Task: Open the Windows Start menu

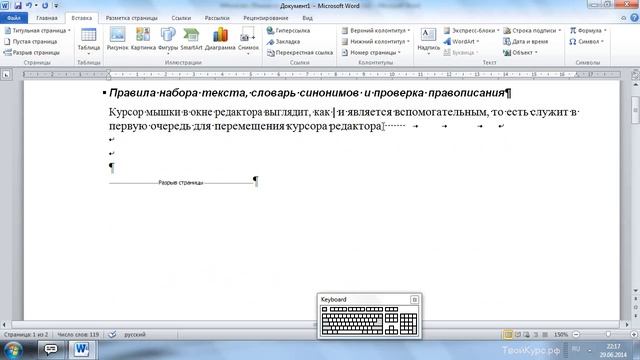Action: coord(13,350)
